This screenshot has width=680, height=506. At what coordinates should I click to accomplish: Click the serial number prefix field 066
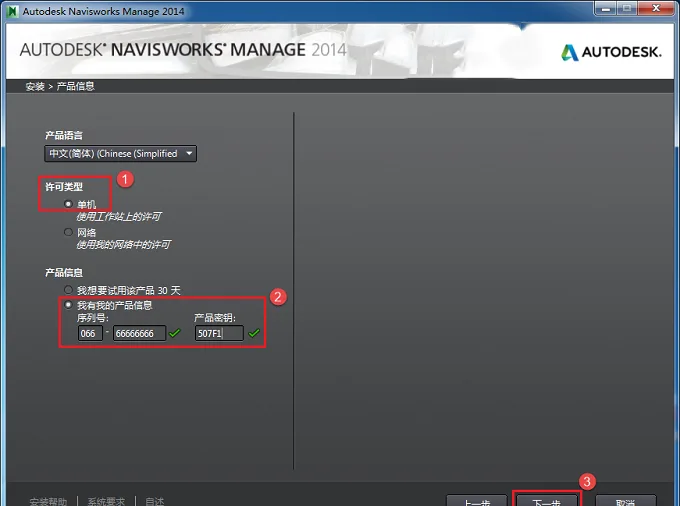point(90,333)
